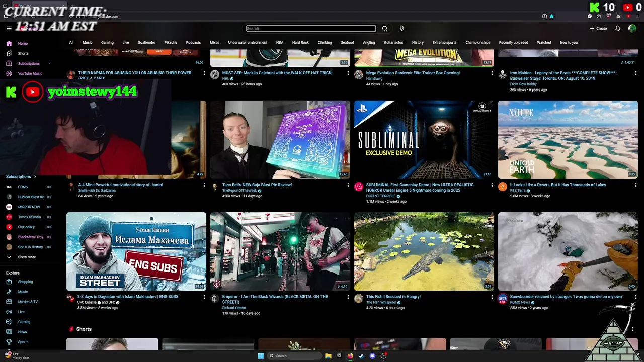Open more options for Islam Makhachev video
The height and width of the screenshot is (362, 644).
tap(204, 297)
